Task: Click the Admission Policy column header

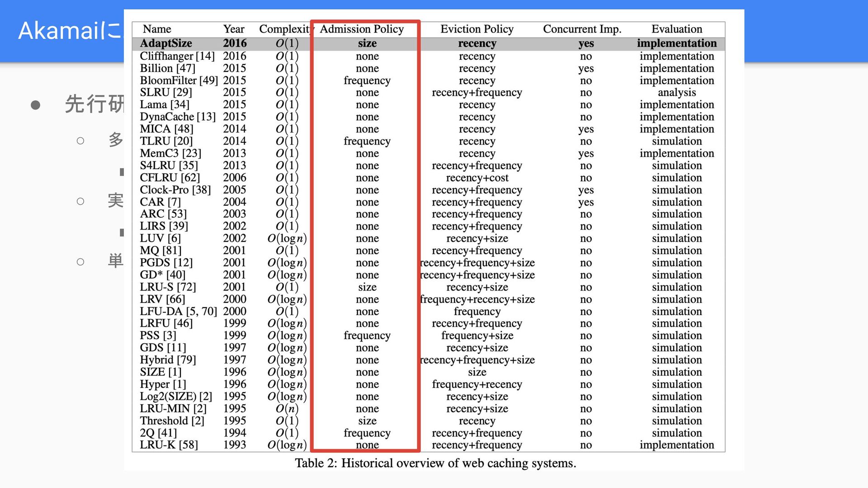Action: (x=362, y=29)
